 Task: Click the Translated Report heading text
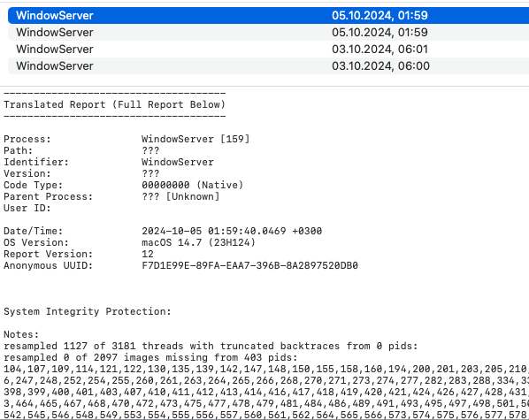(114, 104)
